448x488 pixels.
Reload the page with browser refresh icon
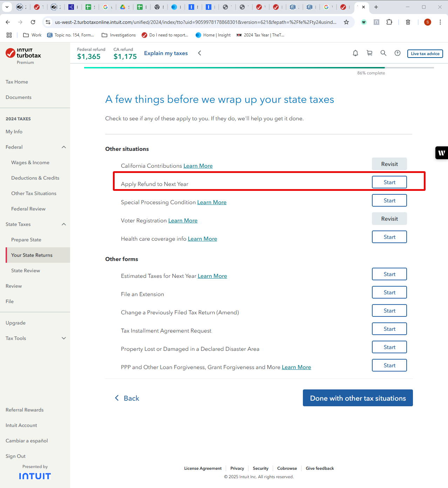[33, 22]
